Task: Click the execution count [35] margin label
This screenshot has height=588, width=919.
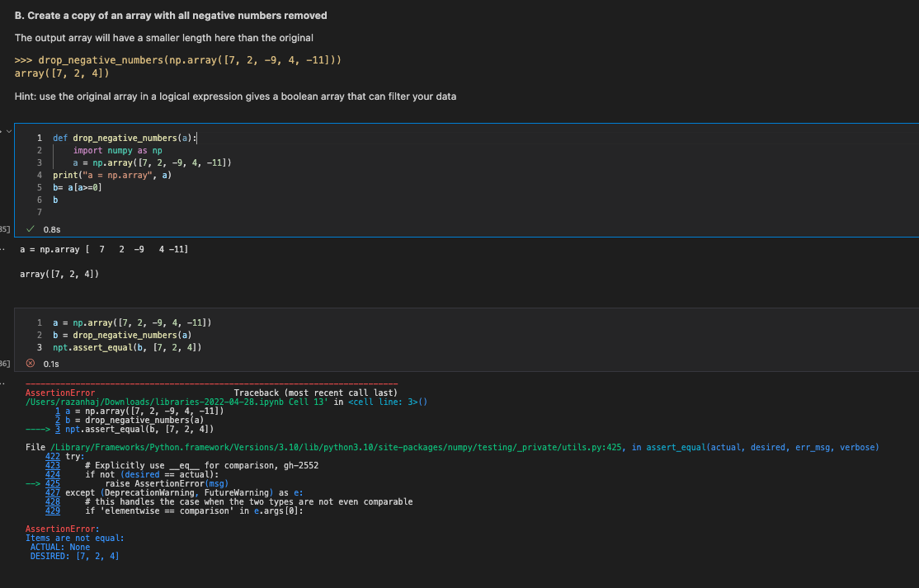Action: (5, 229)
